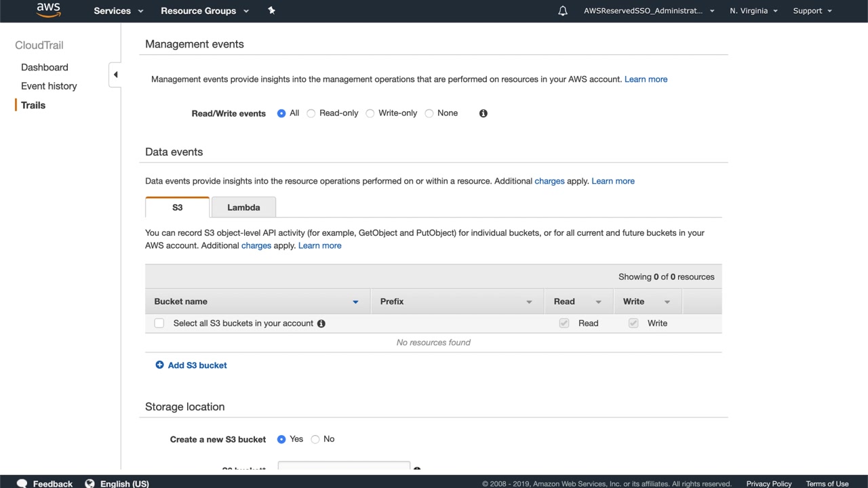The width and height of the screenshot is (868, 488).
Task: Click Learn more link for Management events
Action: tap(646, 79)
